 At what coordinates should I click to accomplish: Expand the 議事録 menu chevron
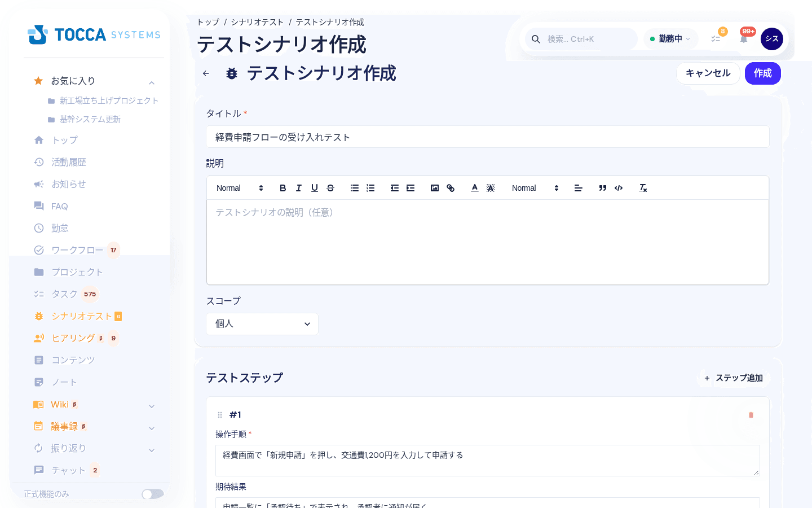click(152, 428)
